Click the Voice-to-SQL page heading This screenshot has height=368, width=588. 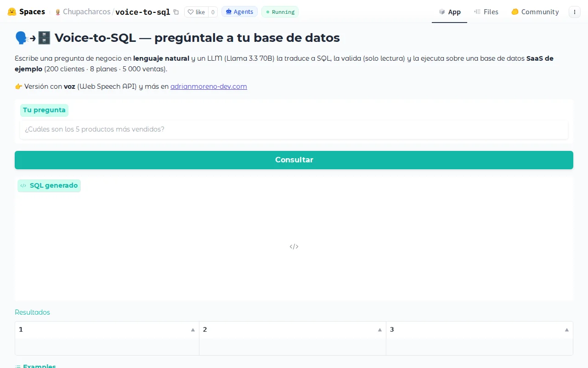pos(177,38)
